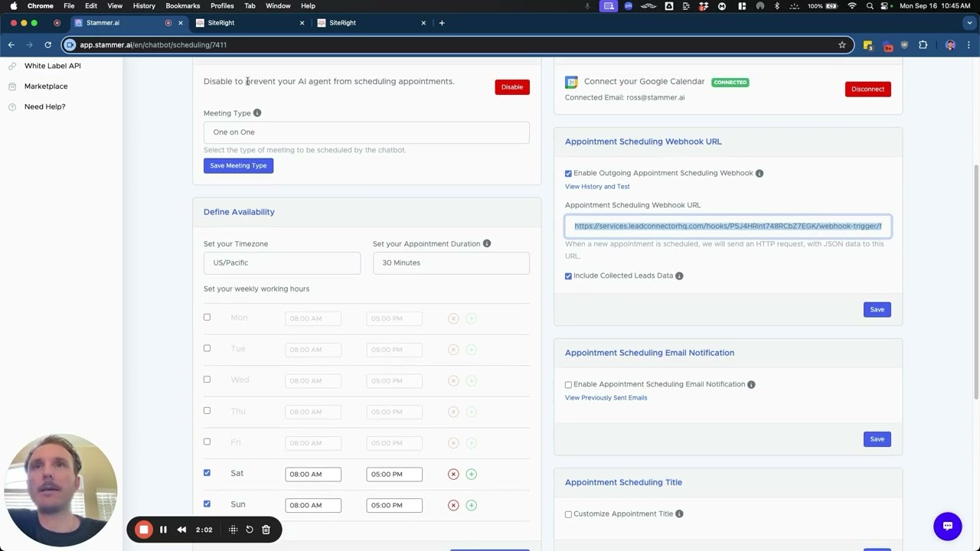Open the Chrome History menu
980x551 pixels.
(x=144, y=5)
